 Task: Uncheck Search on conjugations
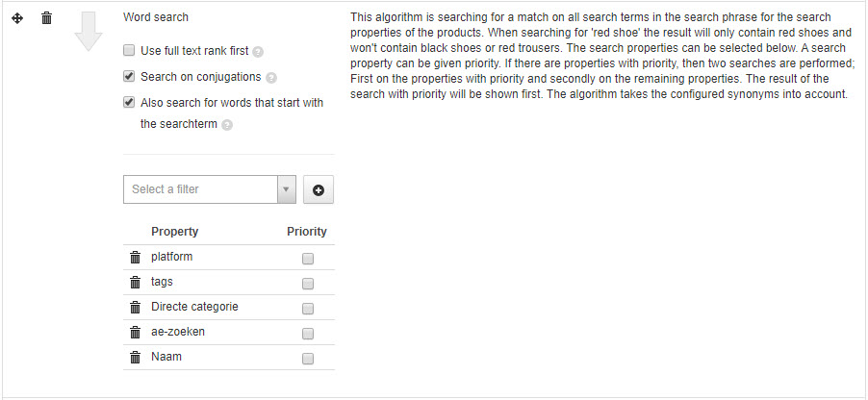[129, 76]
